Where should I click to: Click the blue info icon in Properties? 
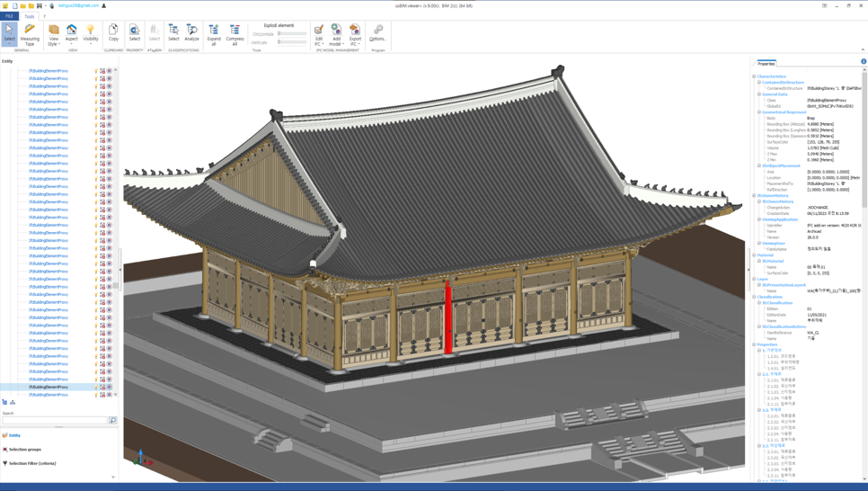tap(864, 62)
